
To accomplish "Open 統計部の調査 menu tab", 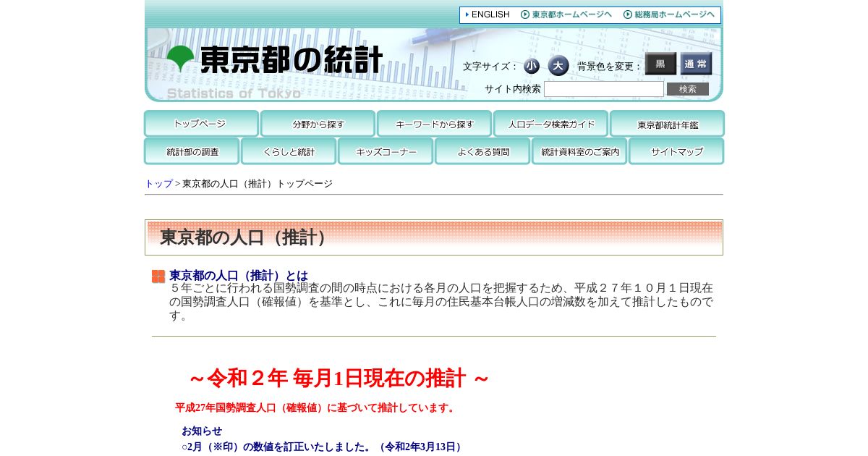I will coord(192,151).
